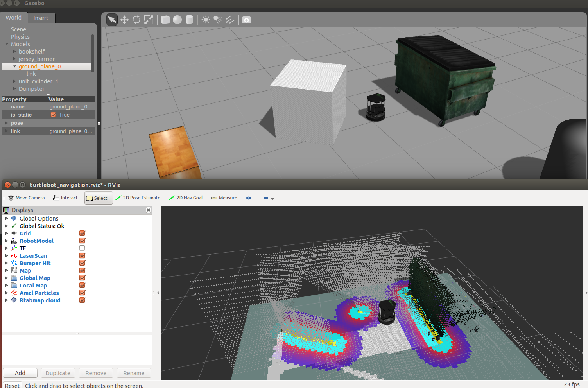Screen dimensions: 588x388
Task: Toggle the Bumper Hit display checkbox
Action: tap(82, 263)
